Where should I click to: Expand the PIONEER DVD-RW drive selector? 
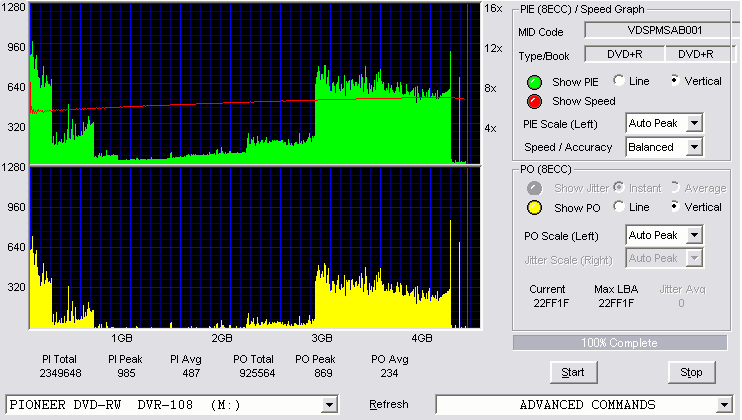[x=329, y=405]
